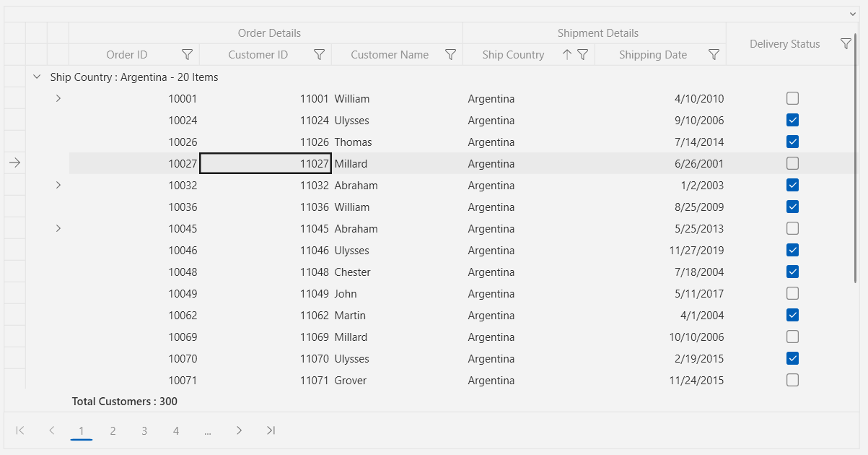Image resolution: width=868 pixels, height=455 pixels.
Task: Go to page 3 in the pager
Action: tap(144, 430)
